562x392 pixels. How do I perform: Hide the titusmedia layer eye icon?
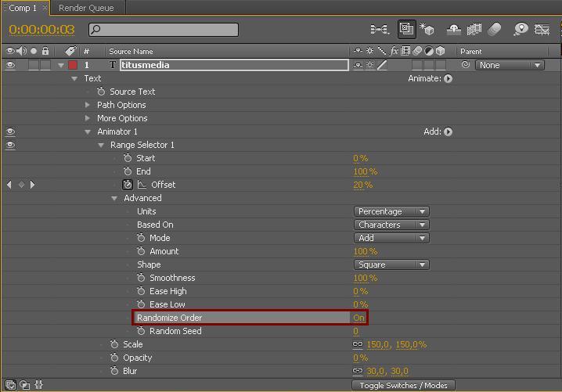pos(11,66)
